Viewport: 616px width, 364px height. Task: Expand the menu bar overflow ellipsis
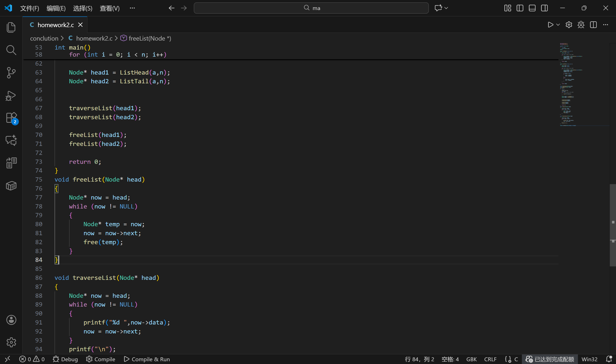(132, 8)
